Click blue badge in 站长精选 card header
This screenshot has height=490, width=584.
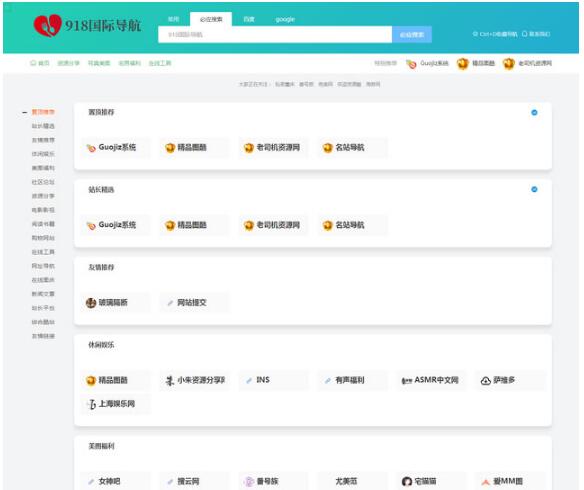coord(534,190)
